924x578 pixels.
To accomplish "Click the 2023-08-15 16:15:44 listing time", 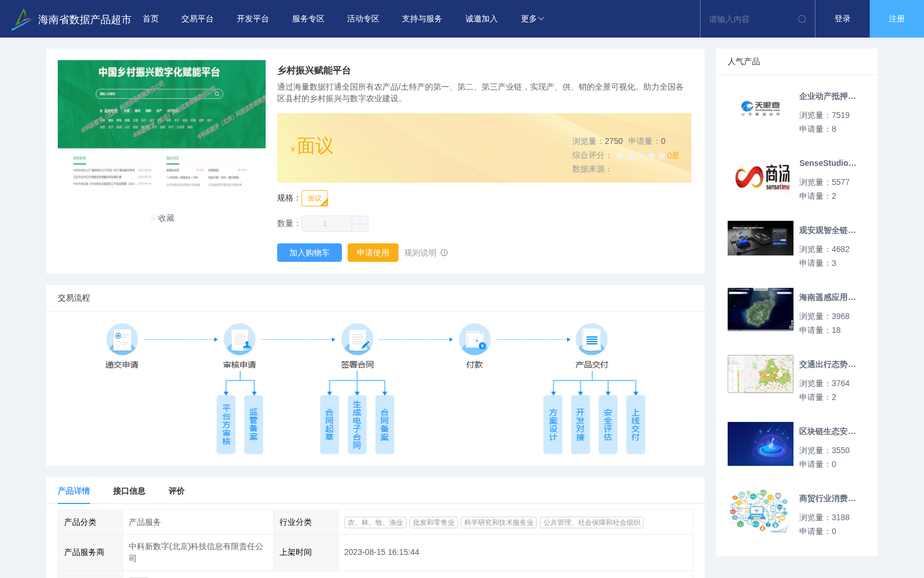I will [382, 552].
